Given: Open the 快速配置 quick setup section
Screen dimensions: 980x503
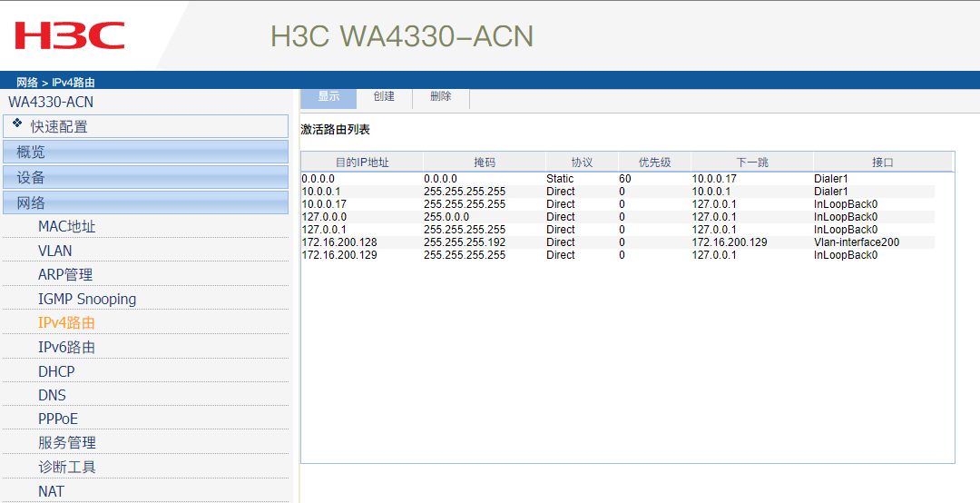Looking at the screenshot, I should 145,126.
